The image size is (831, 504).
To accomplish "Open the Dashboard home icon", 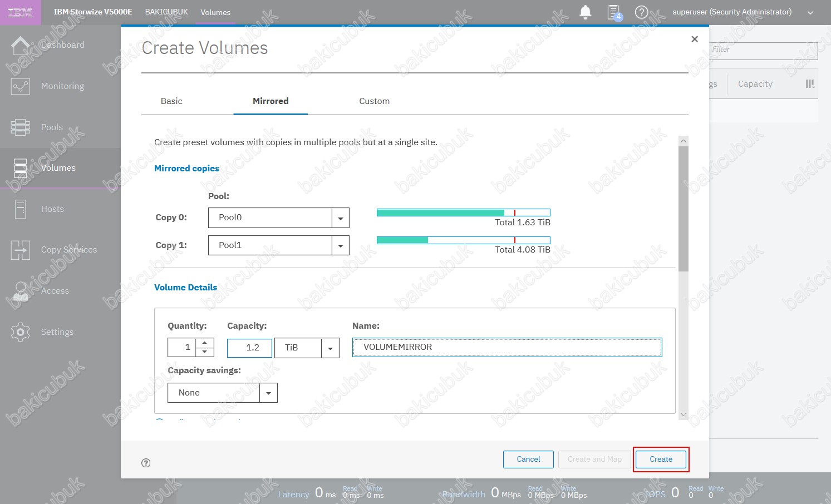I will point(21,45).
